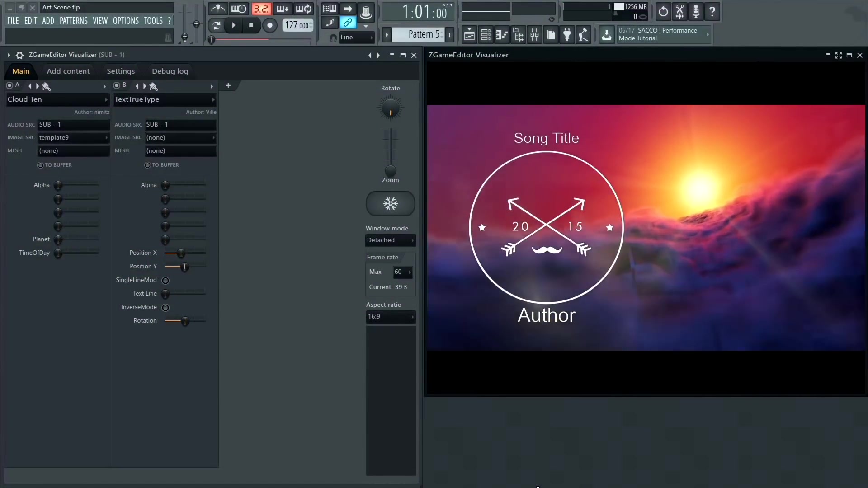Click the layer A mesh (none) field
Viewport: 868px width, 488px height.
click(x=73, y=150)
